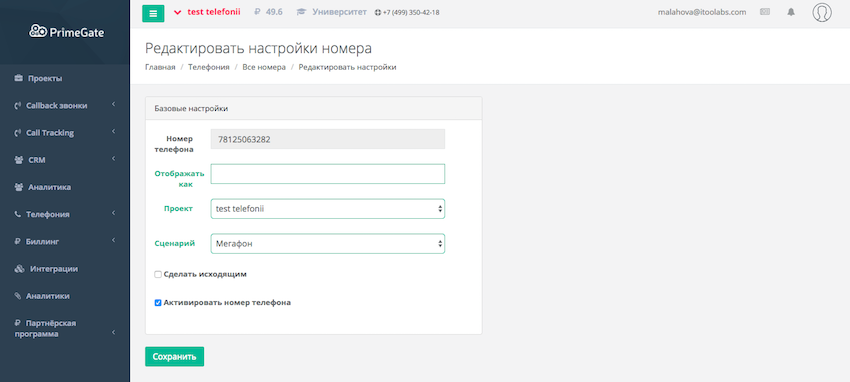Select the Биллинг sidebar label
850x382 pixels.
tap(42, 242)
